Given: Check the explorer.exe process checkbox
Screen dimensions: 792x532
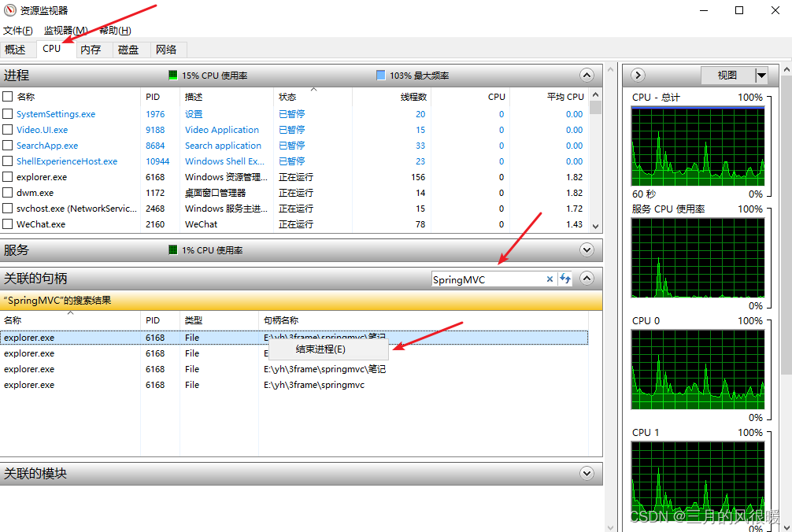Looking at the screenshot, I should [8, 177].
